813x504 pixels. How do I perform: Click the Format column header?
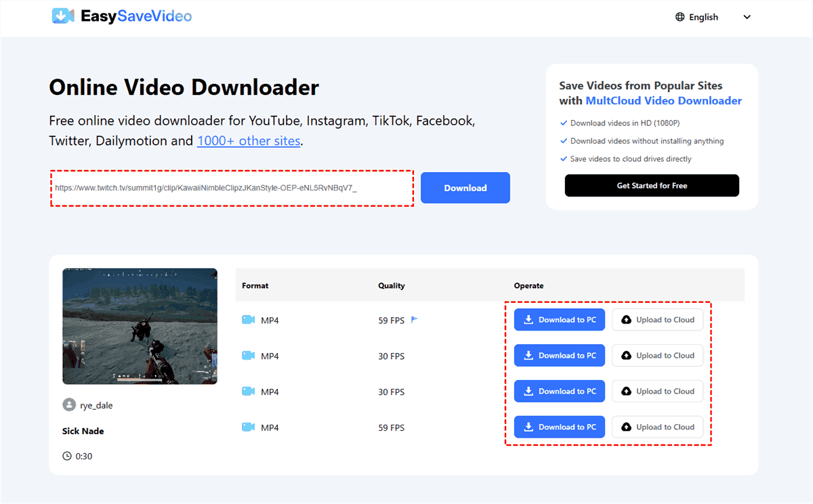click(255, 286)
